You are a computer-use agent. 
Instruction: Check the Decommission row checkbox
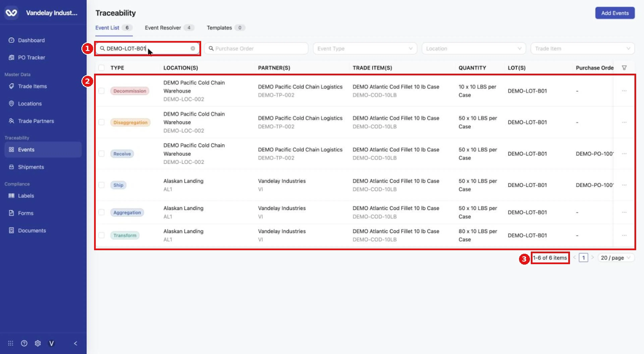coord(101,91)
